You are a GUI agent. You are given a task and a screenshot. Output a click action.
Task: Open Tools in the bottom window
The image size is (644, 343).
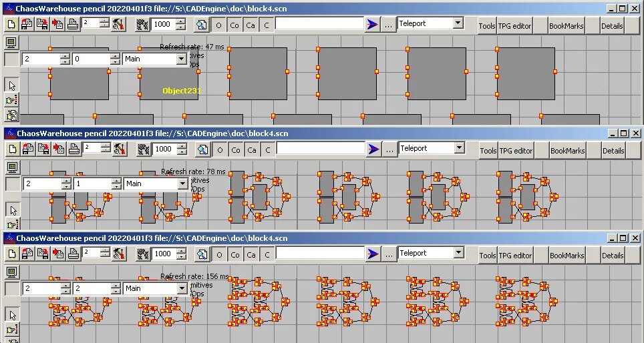[x=487, y=256]
